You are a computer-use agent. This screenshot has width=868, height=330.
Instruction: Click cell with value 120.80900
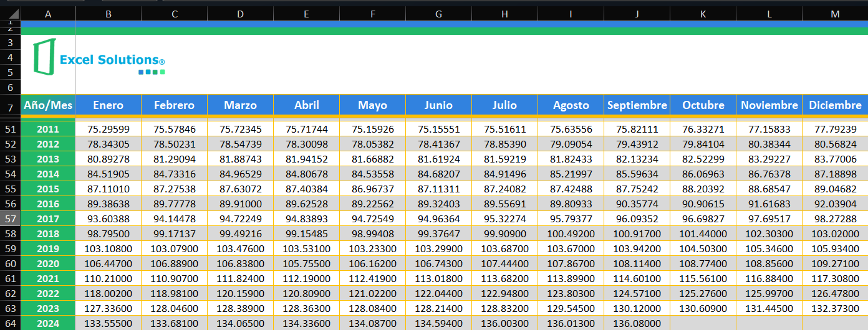[307, 293]
